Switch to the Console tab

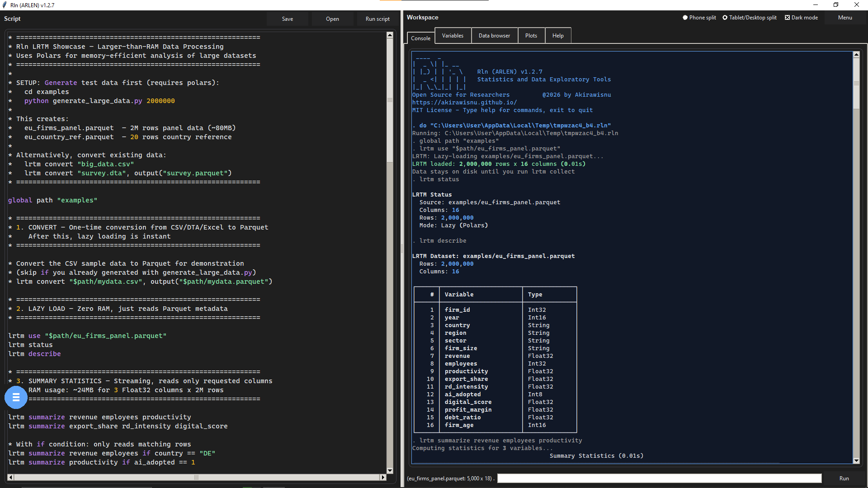pyautogui.click(x=420, y=38)
